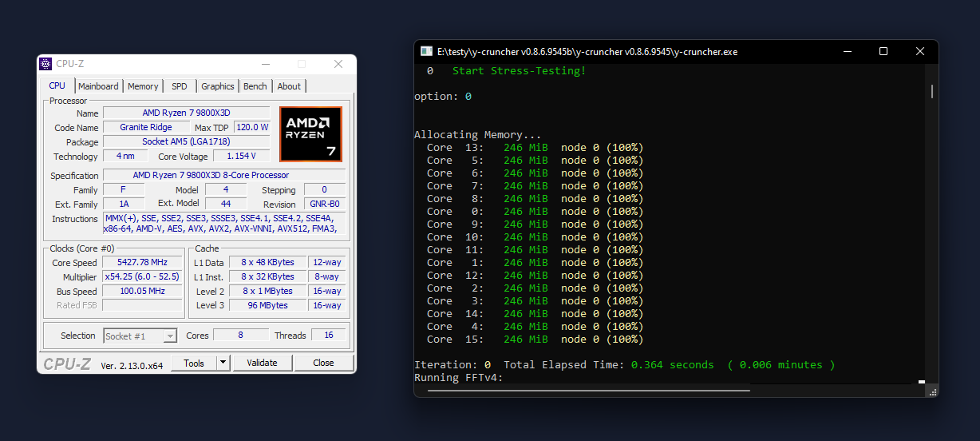Click the console's vertical scrollbar thumb
Screen dimensions: 980x441
[932, 91]
